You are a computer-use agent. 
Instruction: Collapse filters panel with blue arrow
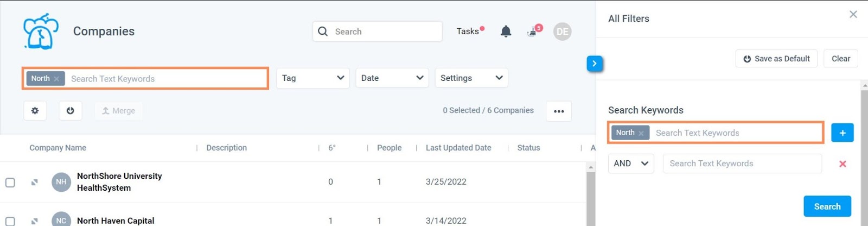tap(595, 64)
